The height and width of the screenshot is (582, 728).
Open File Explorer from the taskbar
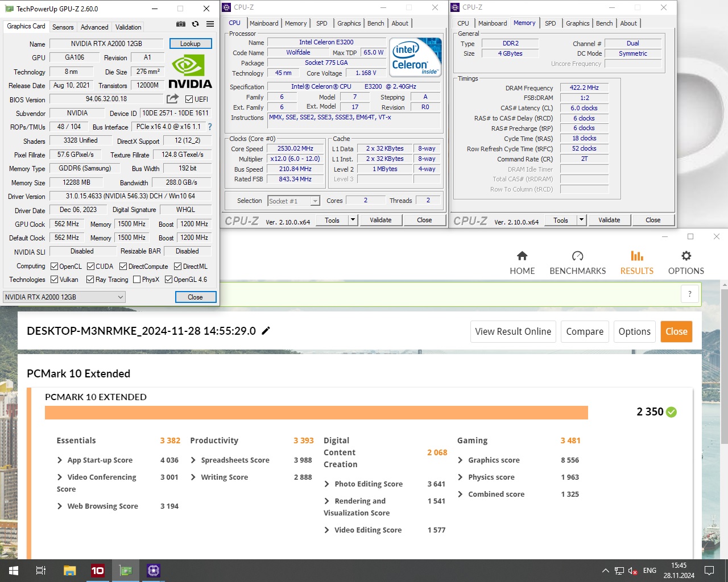tap(69, 571)
